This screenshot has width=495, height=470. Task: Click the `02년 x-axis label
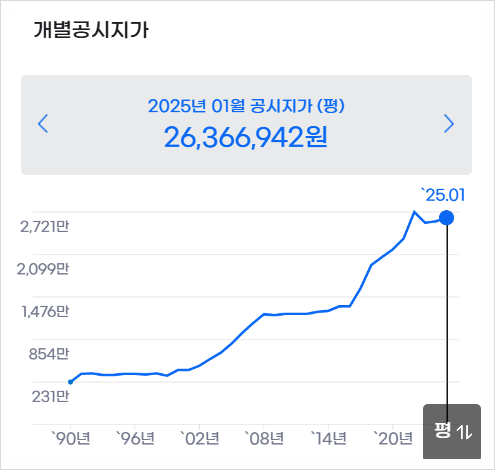[199, 438]
